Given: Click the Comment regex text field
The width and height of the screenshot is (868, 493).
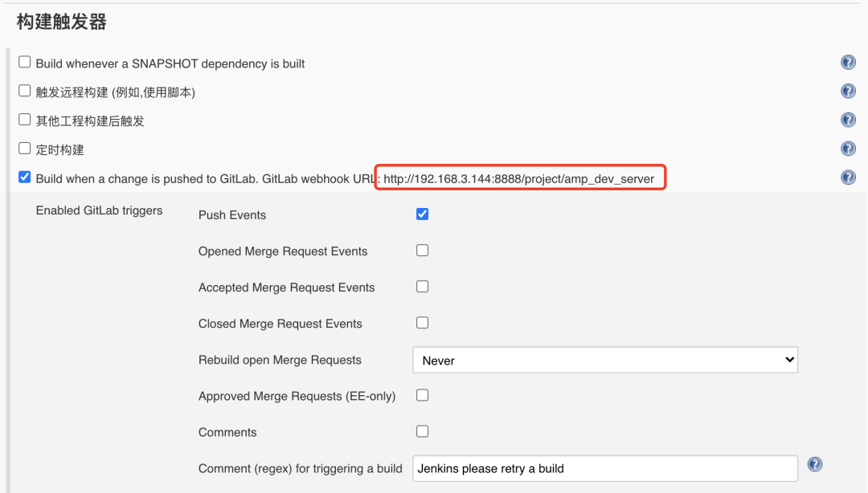Looking at the screenshot, I should pos(605,468).
